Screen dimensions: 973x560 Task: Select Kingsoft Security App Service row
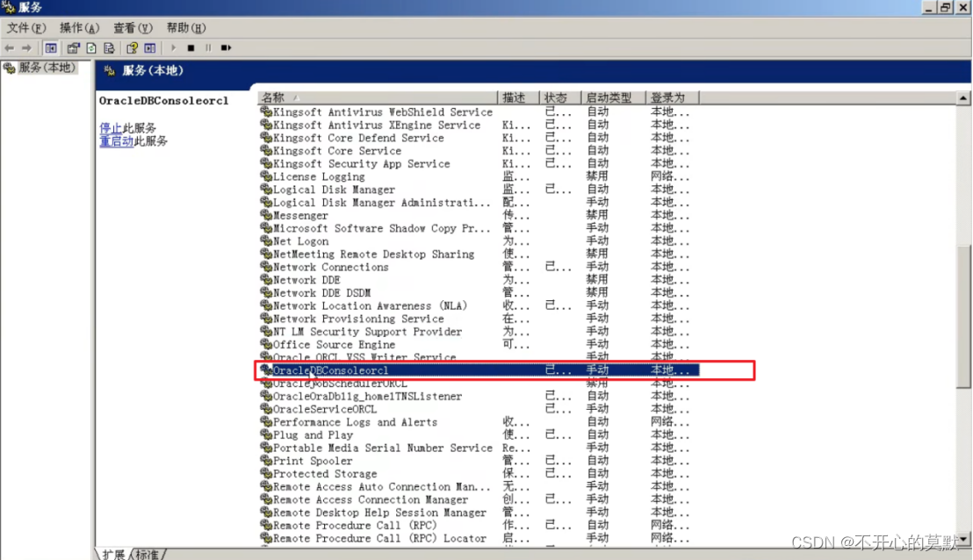tap(479, 163)
